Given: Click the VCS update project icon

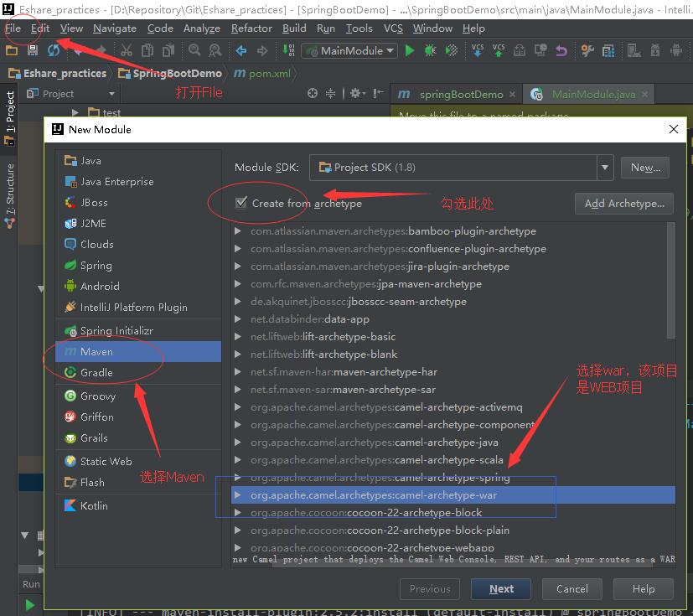Looking at the screenshot, I should [x=478, y=50].
